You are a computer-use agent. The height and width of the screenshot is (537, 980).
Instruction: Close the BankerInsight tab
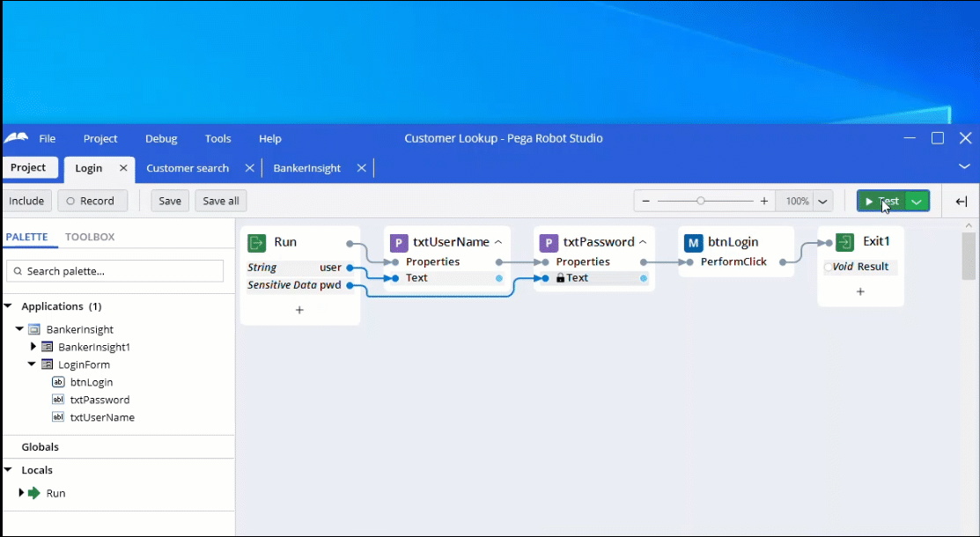click(361, 168)
